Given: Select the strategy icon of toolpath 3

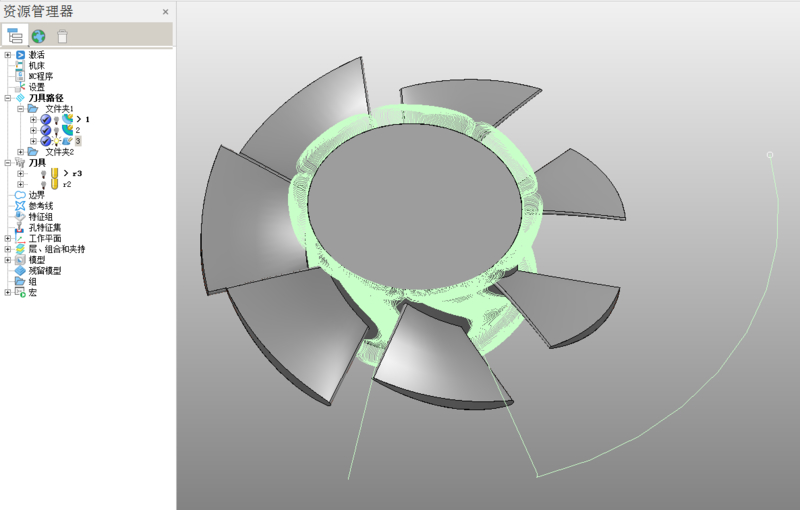Looking at the screenshot, I should (67, 141).
